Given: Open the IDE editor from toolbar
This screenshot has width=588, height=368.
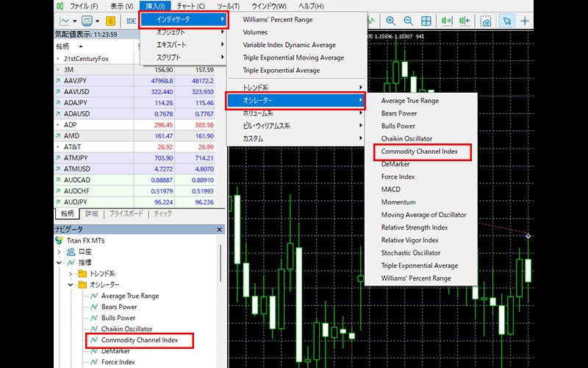Looking at the screenshot, I should pyautogui.click(x=132, y=21).
